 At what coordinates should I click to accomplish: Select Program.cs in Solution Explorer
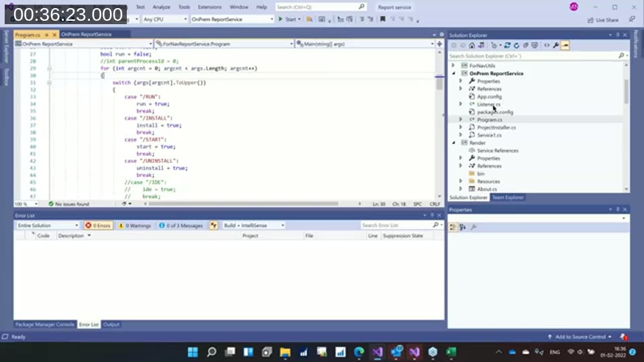(x=490, y=120)
